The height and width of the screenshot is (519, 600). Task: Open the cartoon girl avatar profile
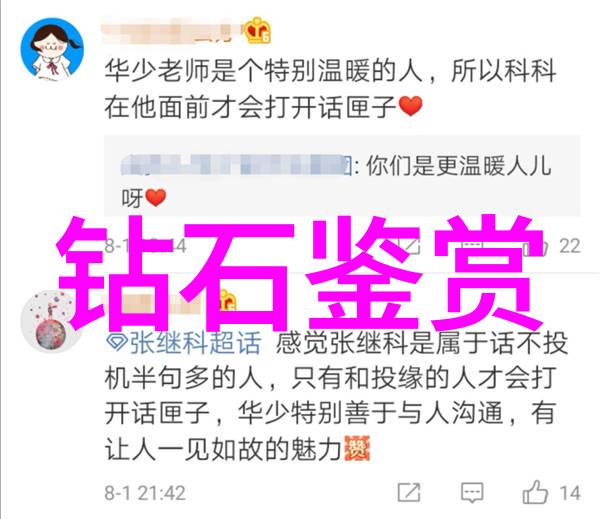pos(52,49)
